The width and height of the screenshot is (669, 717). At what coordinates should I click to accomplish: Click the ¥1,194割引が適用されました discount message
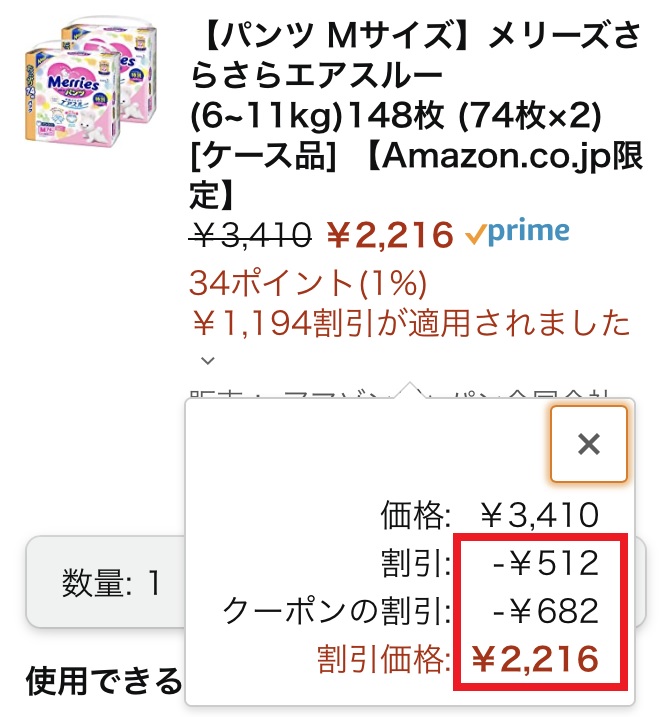(x=411, y=323)
